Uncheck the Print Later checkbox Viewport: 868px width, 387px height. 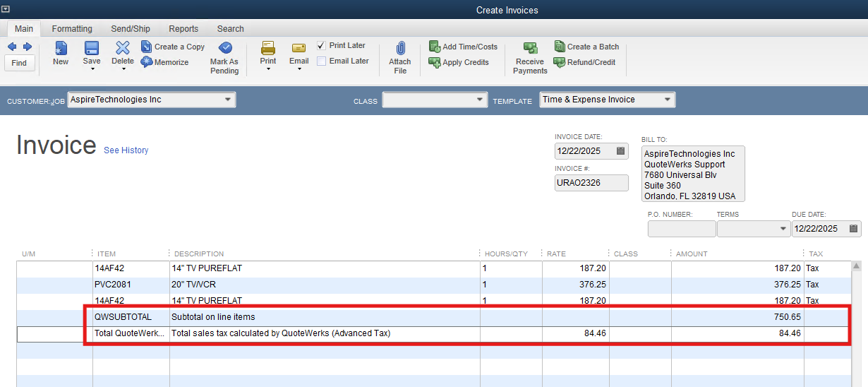point(321,45)
